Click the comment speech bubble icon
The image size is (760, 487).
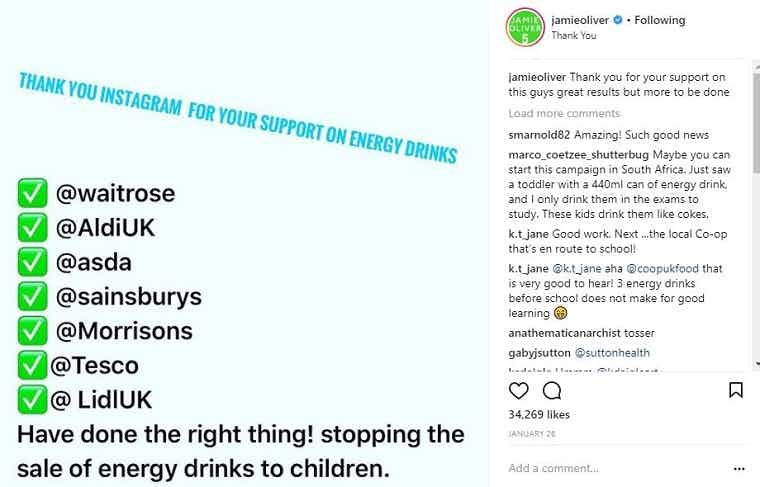click(551, 390)
